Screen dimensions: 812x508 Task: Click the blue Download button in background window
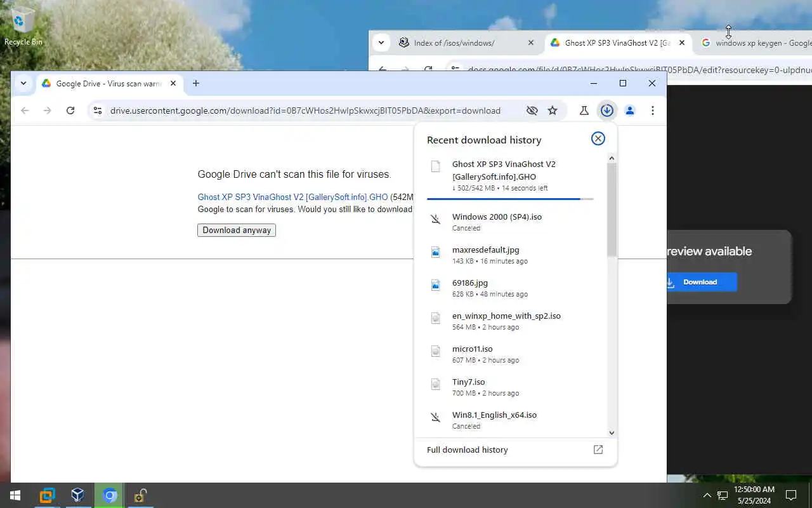700,282
